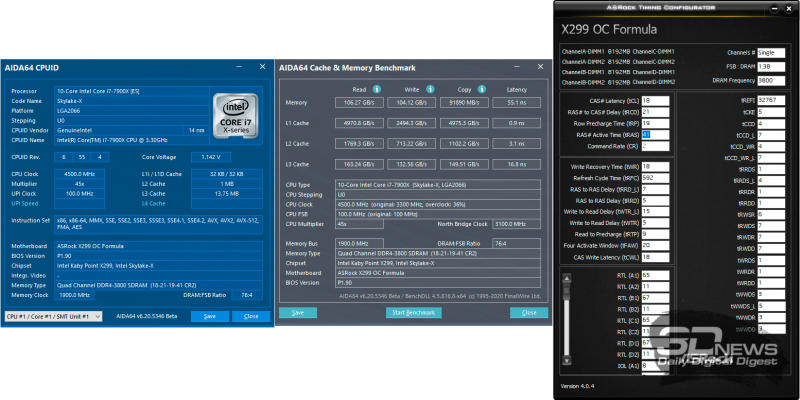Viewport: 800px width, 400px height.
Task: Click the Memory Read value 106.27 GB/s
Action: click(359, 103)
